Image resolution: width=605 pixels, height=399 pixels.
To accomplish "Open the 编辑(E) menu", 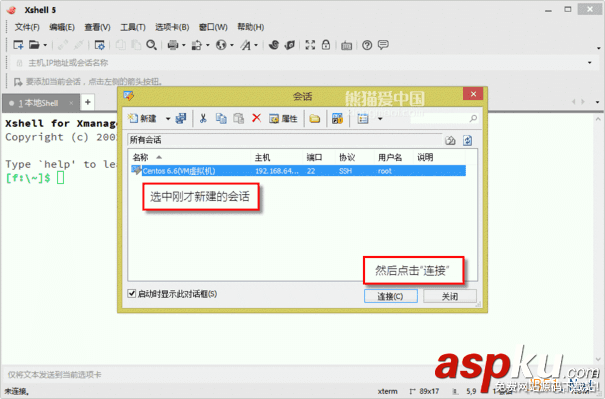I will 62,27.
